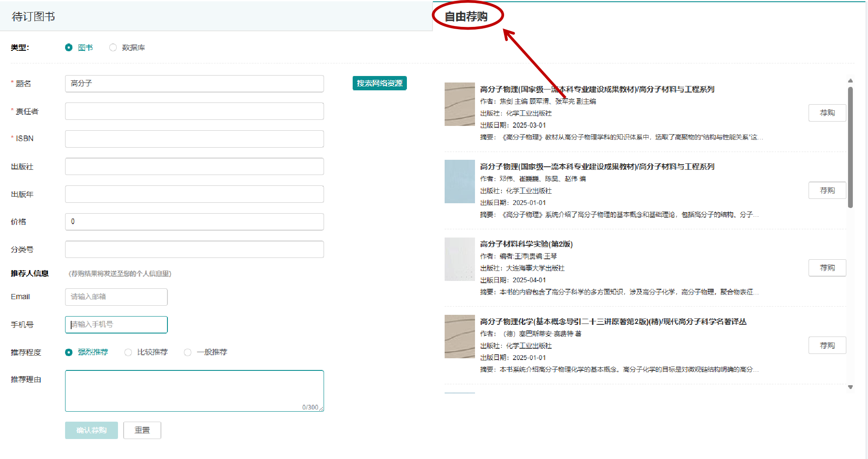Recommend 高分子材料科学实验(第2版) via 荐购 button
The height and width of the screenshot is (459, 868).
click(827, 267)
